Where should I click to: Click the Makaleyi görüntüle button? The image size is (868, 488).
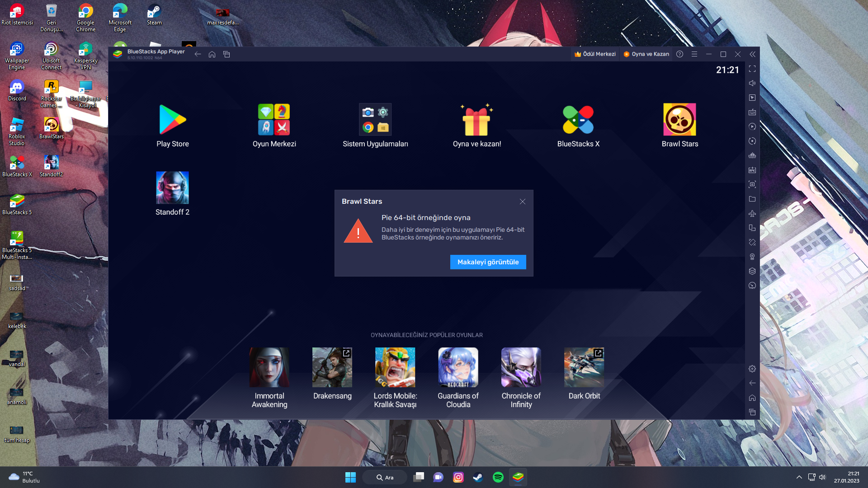[x=488, y=262]
